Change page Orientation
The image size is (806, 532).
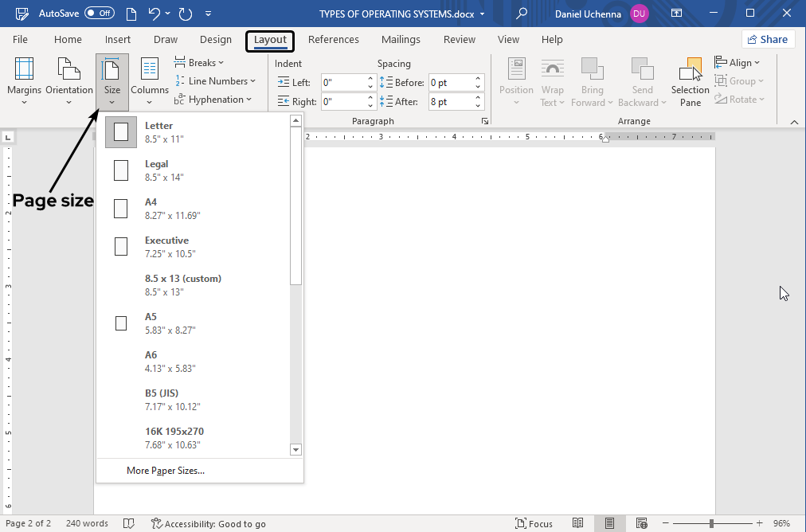[x=68, y=81]
